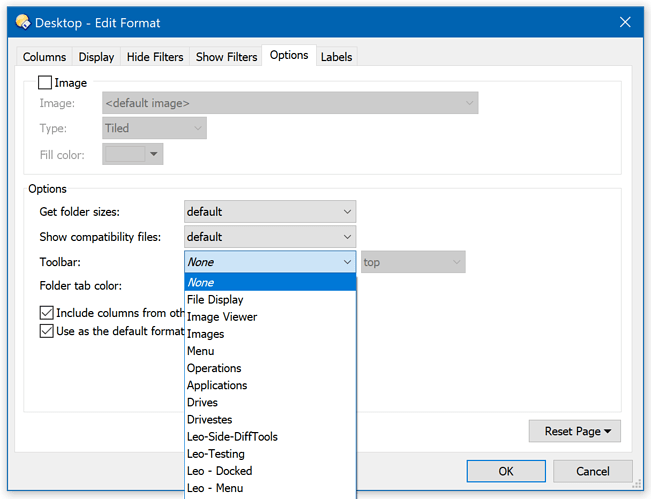This screenshot has height=499, width=651.
Task: Select File Display from the dropdown list
Action: [x=215, y=300]
